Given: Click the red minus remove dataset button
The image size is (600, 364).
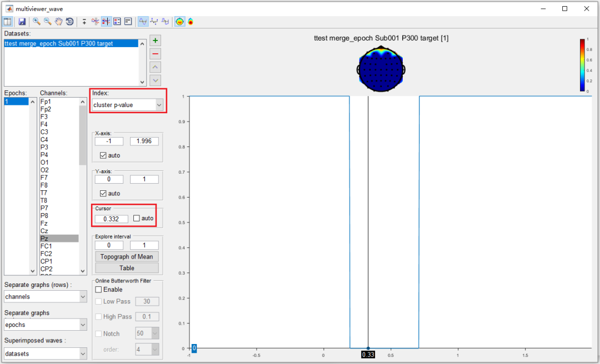Looking at the screenshot, I should (x=155, y=54).
